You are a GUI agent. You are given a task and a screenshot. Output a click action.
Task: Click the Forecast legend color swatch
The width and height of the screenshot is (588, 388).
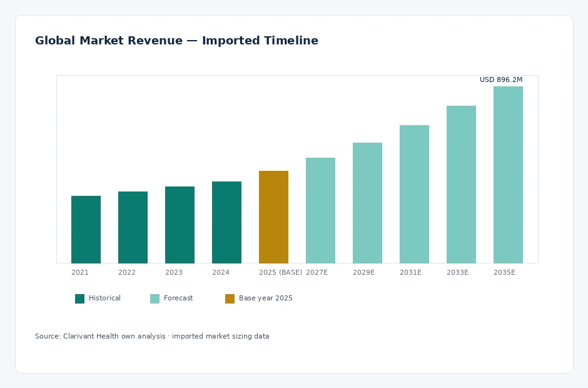[155, 299]
